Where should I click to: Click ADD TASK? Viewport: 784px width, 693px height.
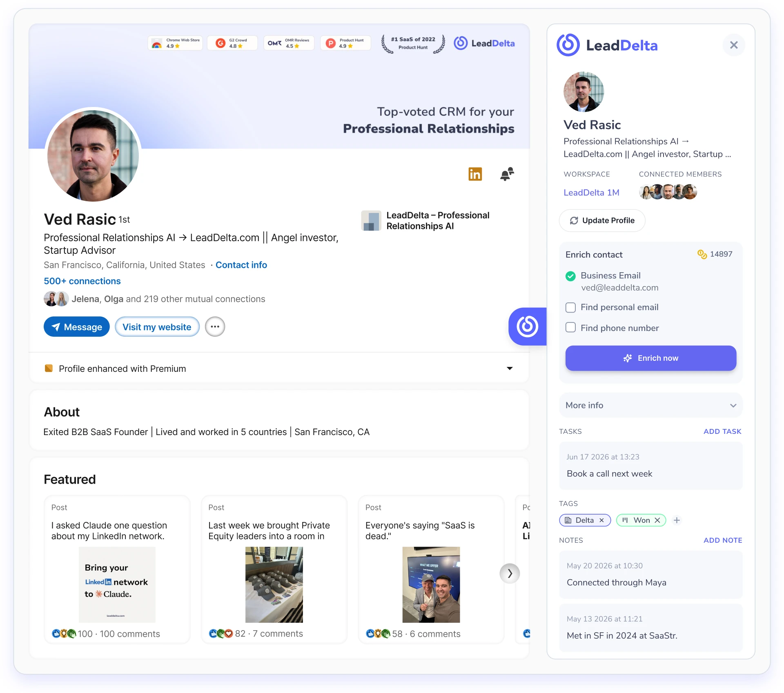coord(722,431)
